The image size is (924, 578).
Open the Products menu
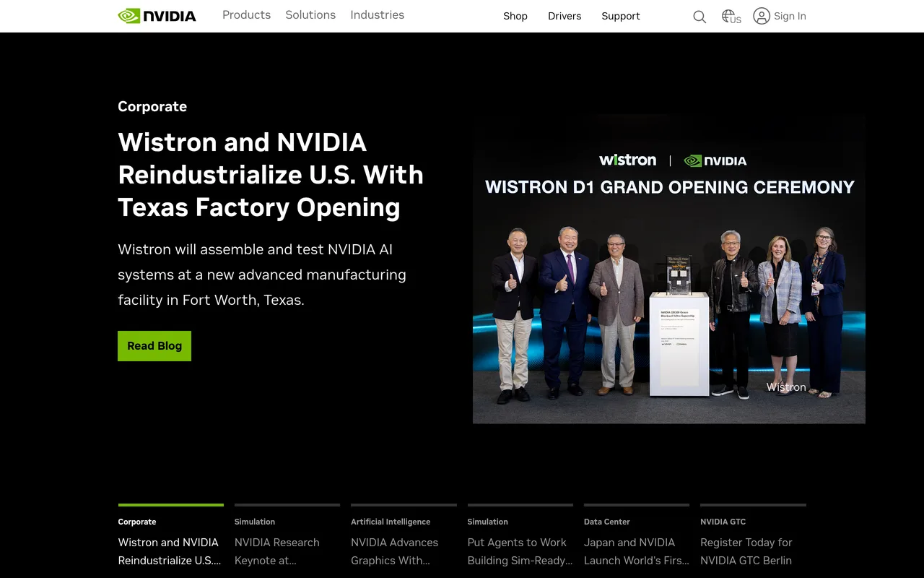pos(246,15)
